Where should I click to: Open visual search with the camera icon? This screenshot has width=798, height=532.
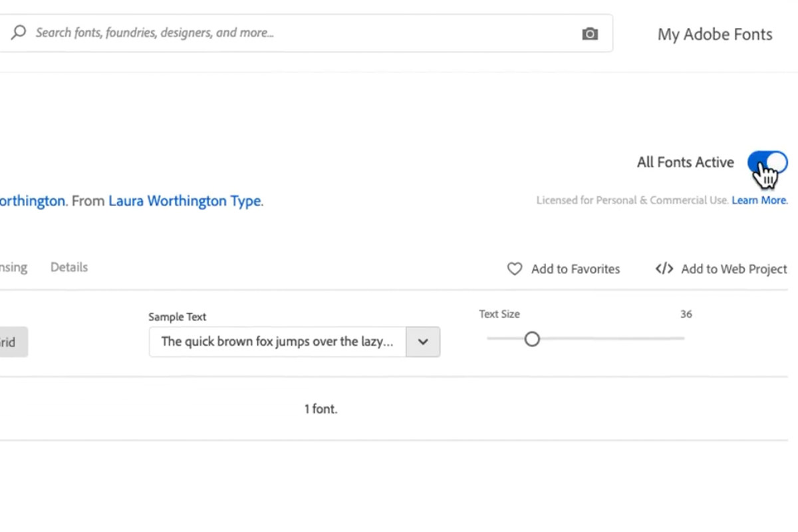(x=590, y=33)
